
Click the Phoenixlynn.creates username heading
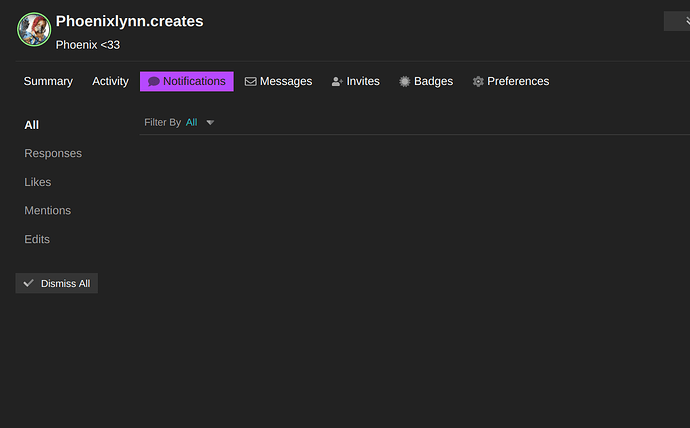129,21
